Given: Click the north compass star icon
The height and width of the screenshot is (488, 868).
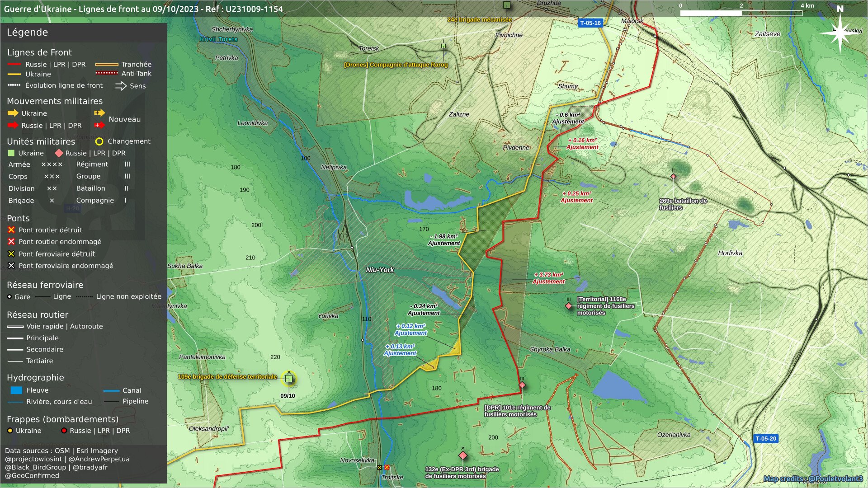Looking at the screenshot, I should (840, 33).
